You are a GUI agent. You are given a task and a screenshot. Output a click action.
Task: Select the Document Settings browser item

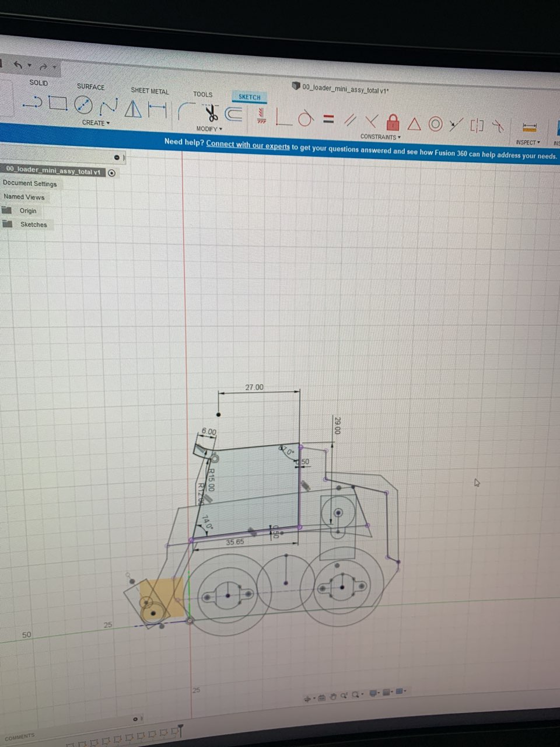[x=30, y=183]
